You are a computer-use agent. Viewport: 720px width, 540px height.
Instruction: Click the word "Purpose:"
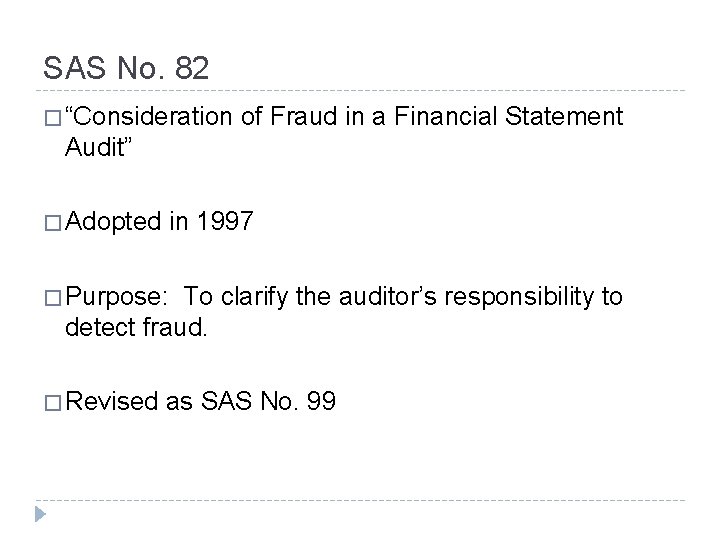(x=113, y=297)
